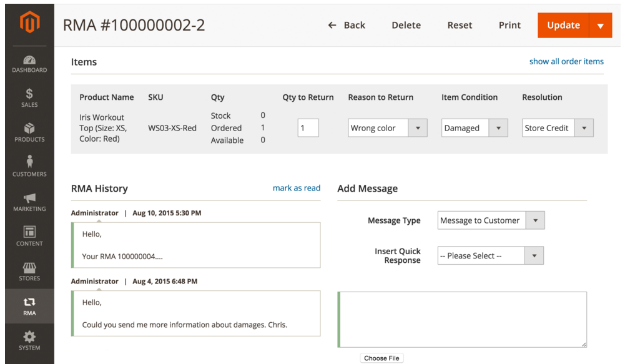625x364 pixels.
Task: Click the Back arrow button
Action: [x=347, y=25]
